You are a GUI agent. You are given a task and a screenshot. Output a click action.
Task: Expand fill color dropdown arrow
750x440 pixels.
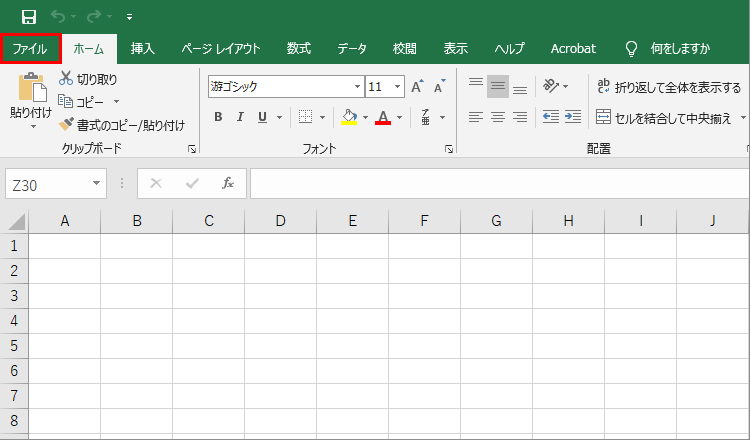[x=365, y=117]
